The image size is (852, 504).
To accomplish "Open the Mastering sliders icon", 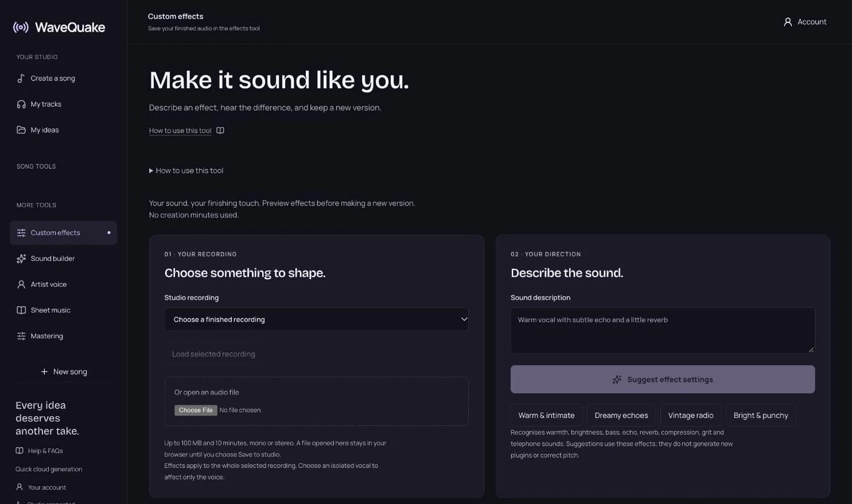I will pos(21,336).
